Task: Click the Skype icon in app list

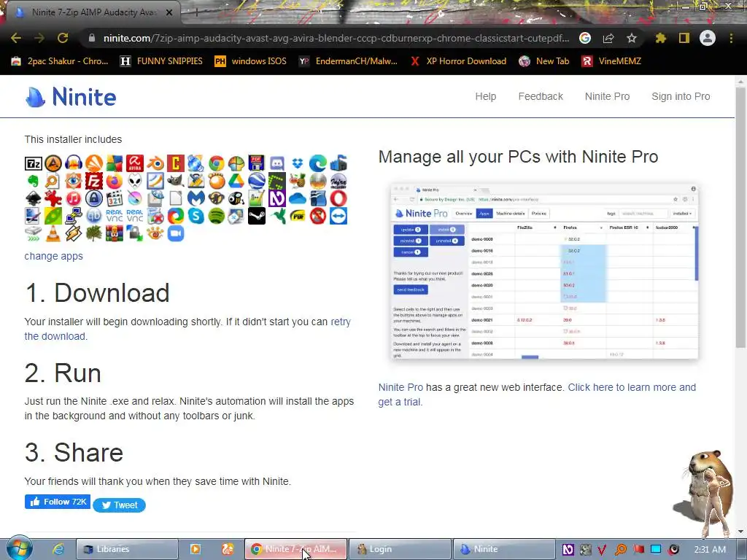Action: [x=196, y=216]
